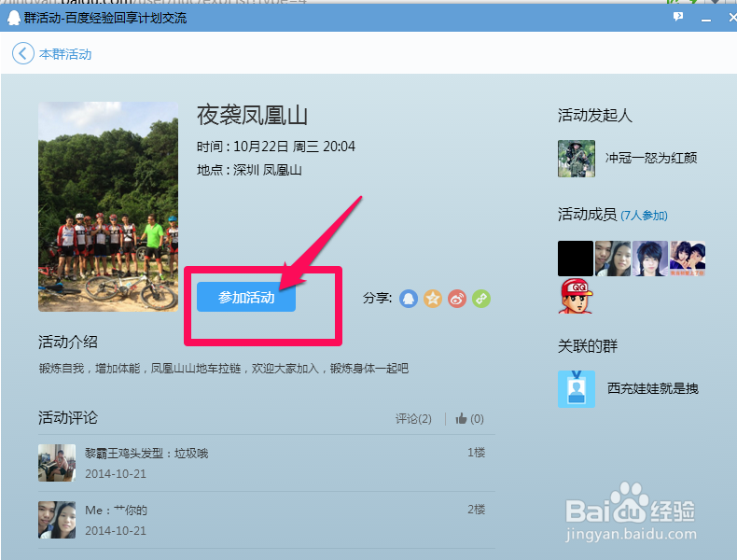Open the group 西充娃娃就是拽
This screenshot has width=737, height=560.
tap(652, 388)
